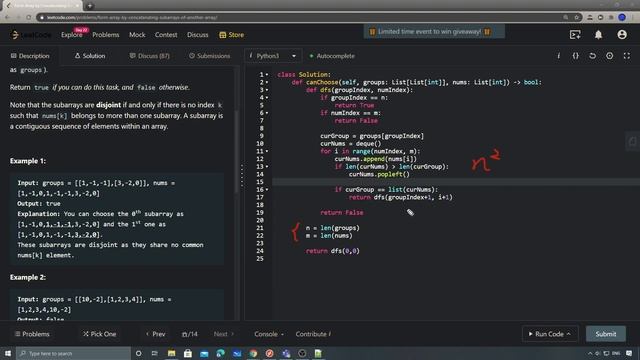Switch to the Description tab
Viewport: 640px width, 360px height.
point(30,56)
